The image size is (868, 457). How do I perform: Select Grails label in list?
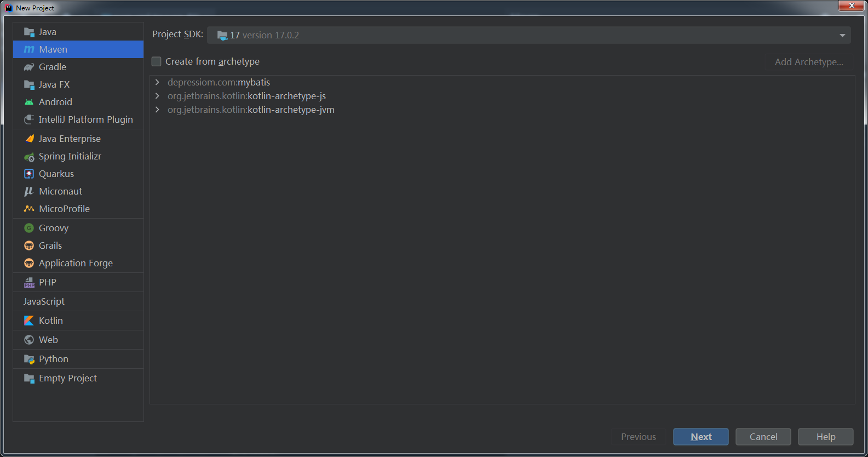pos(50,245)
